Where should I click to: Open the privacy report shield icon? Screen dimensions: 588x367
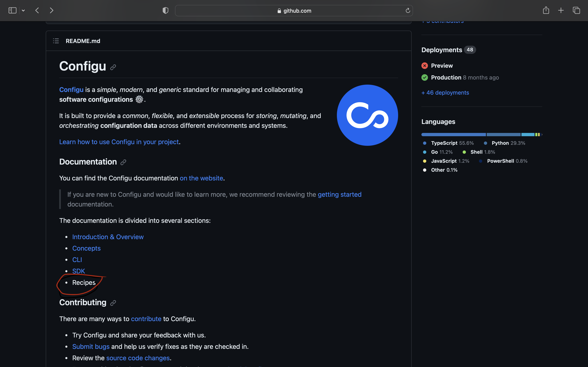click(x=165, y=10)
